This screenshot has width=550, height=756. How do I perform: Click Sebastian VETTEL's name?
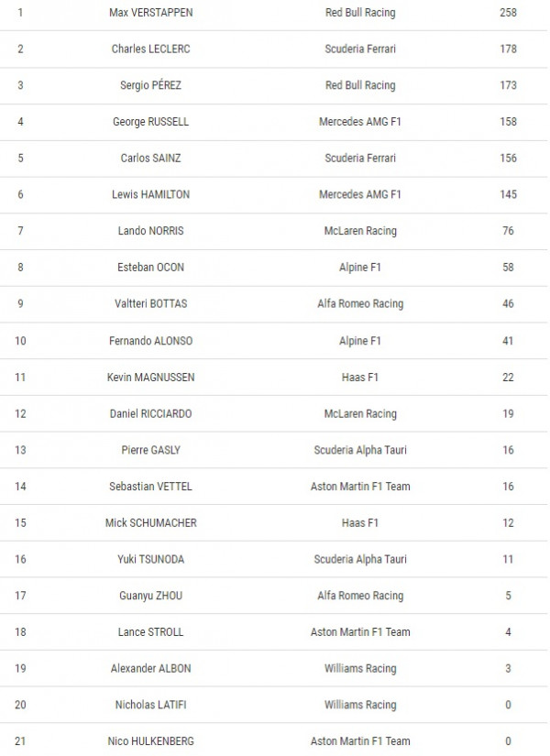click(x=150, y=487)
